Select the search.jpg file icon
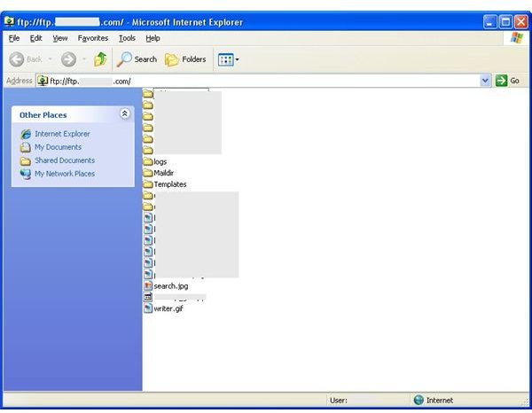This screenshot has height=413, width=532. pyautogui.click(x=148, y=286)
